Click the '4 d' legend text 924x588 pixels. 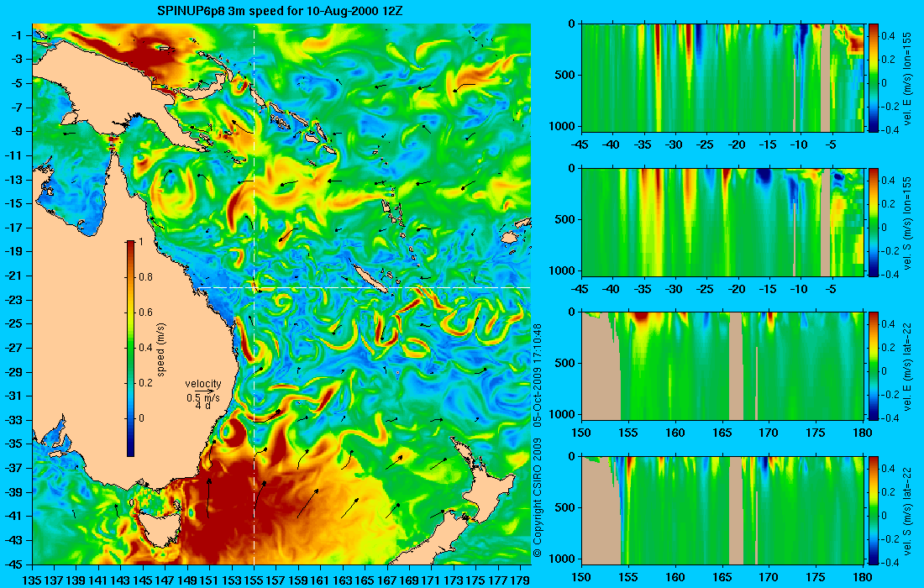202,407
